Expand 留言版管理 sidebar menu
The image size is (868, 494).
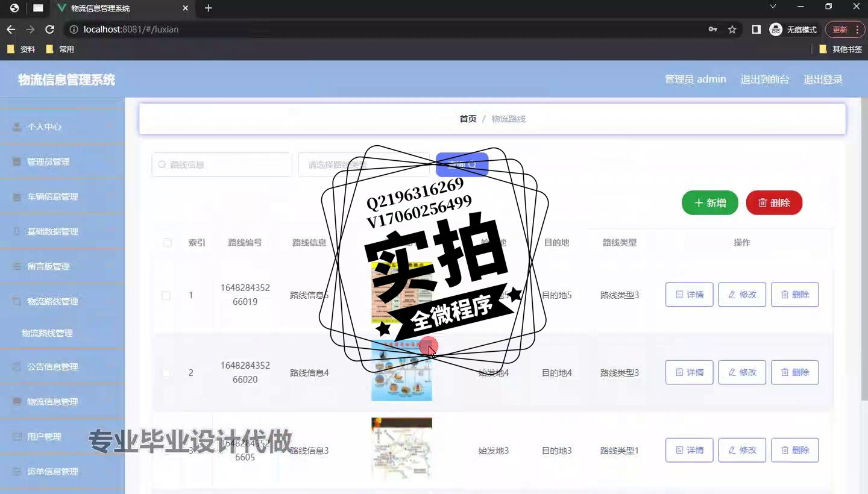(62, 267)
